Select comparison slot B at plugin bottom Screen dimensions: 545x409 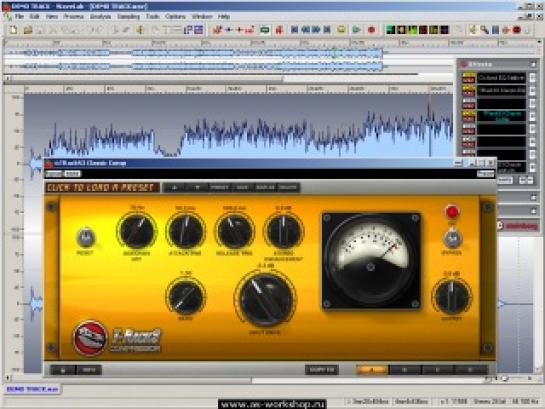(x=405, y=370)
